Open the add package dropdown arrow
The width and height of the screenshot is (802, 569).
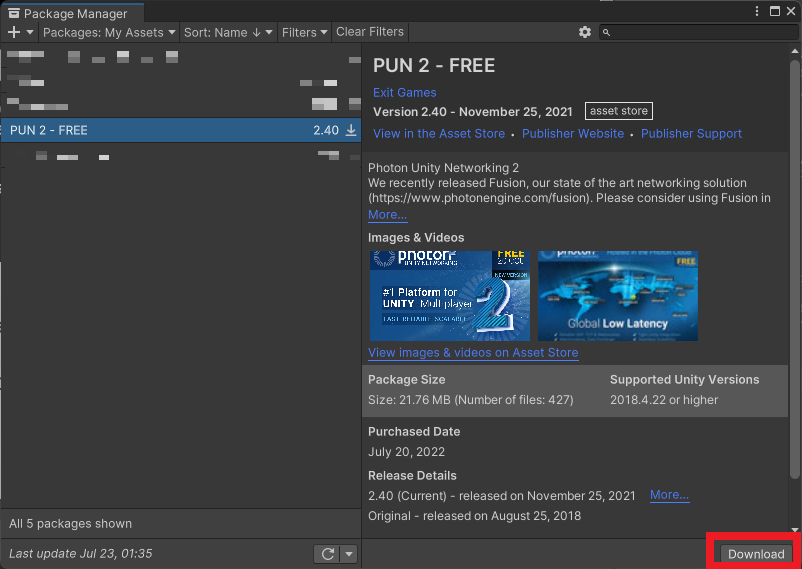click(30, 32)
